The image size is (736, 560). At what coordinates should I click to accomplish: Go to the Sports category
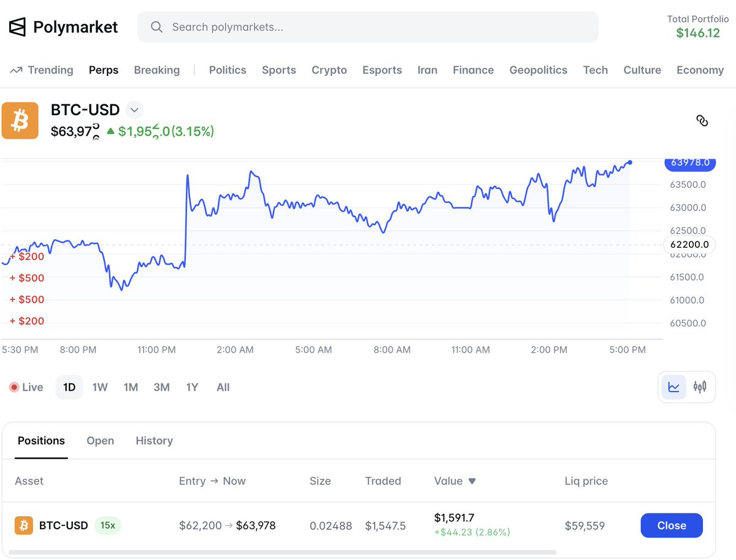[279, 70]
